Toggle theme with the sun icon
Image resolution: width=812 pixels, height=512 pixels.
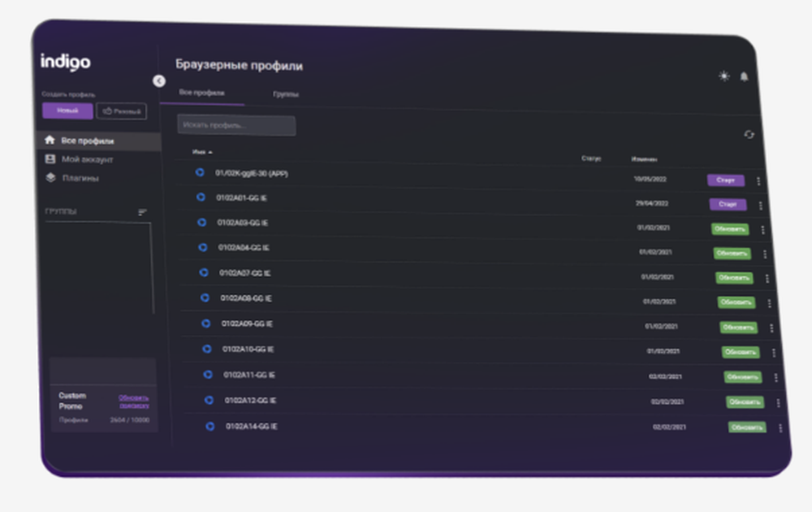pyautogui.click(x=722, y=76)
